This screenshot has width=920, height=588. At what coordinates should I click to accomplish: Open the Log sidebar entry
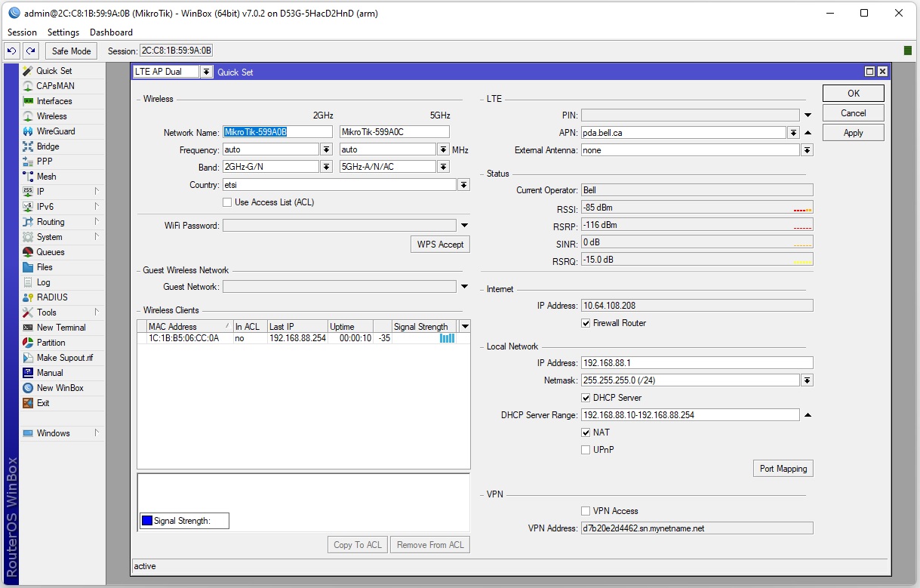43,282
